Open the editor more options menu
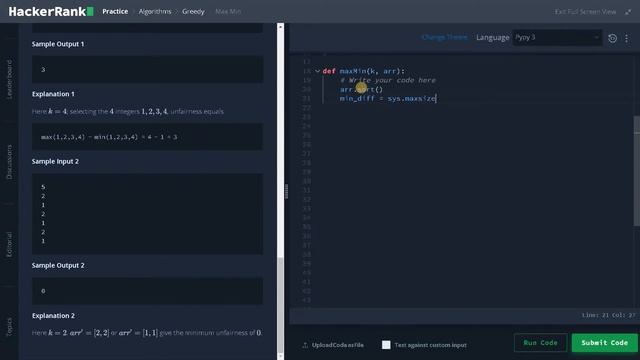The image size is (640, 360). pyautogui.click(x=627, y=38)
